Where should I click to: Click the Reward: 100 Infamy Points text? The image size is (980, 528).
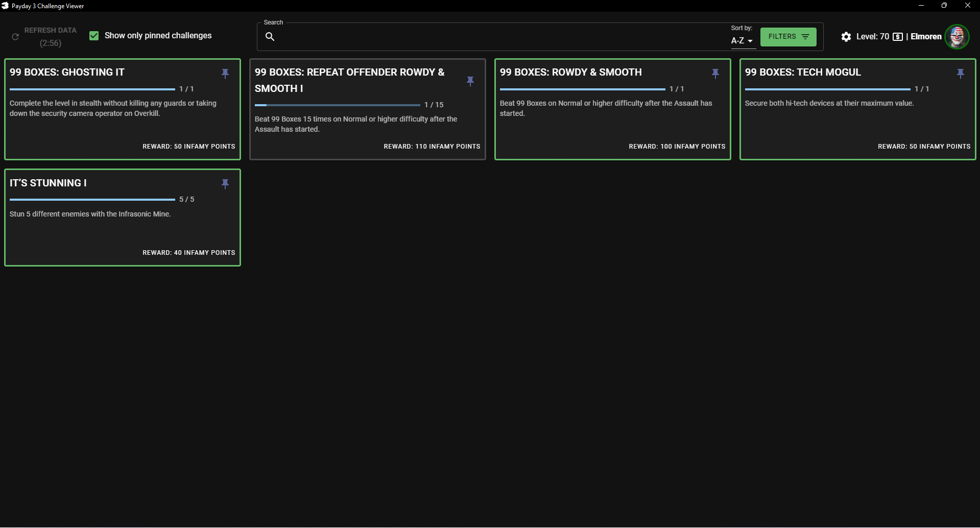tap(677, 147)
